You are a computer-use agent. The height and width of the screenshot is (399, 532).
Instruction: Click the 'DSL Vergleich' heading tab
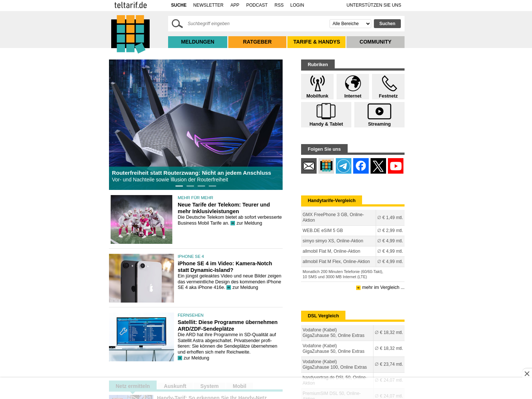point(323,316)
